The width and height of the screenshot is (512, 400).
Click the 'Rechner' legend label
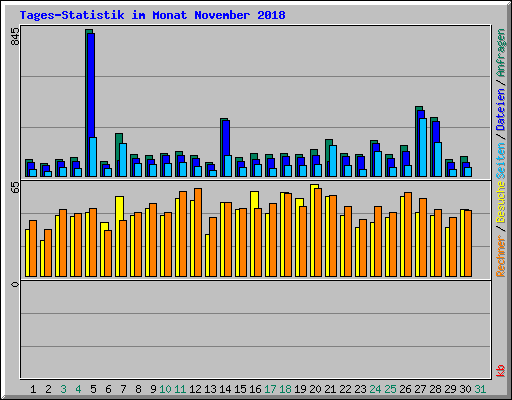(501, 256)
